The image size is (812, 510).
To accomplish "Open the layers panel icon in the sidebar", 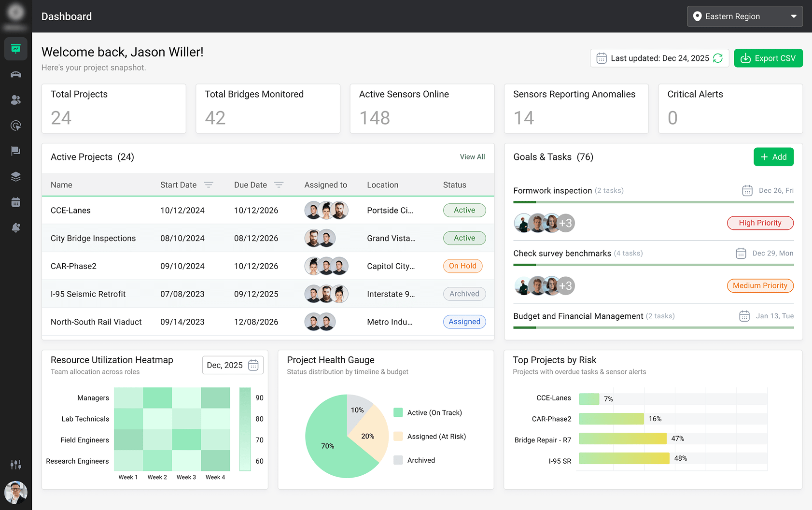I will point(15,176).
